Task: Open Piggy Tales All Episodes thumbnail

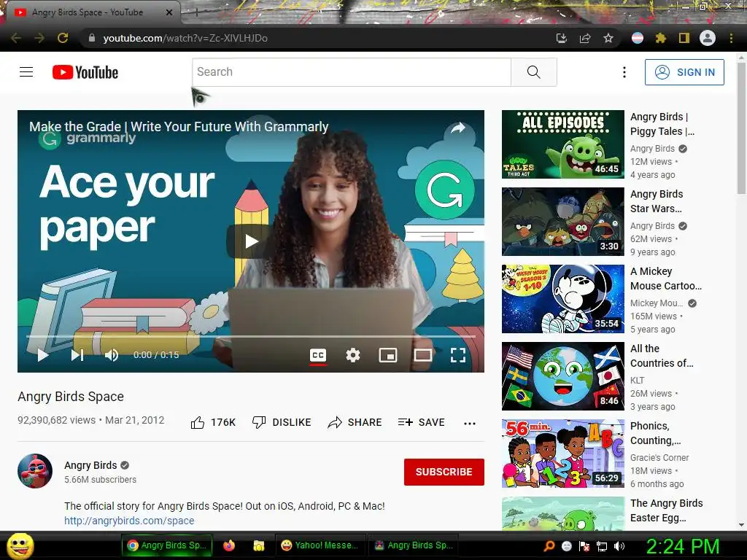Action: 562,144
